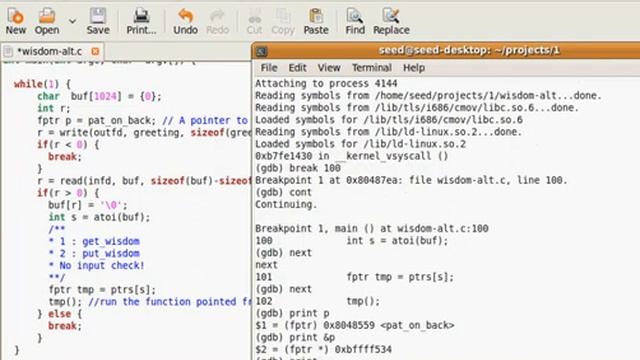Switch to the *wisdom-alt.c tab
Screen dimensions: 640x360
(49, 51)
